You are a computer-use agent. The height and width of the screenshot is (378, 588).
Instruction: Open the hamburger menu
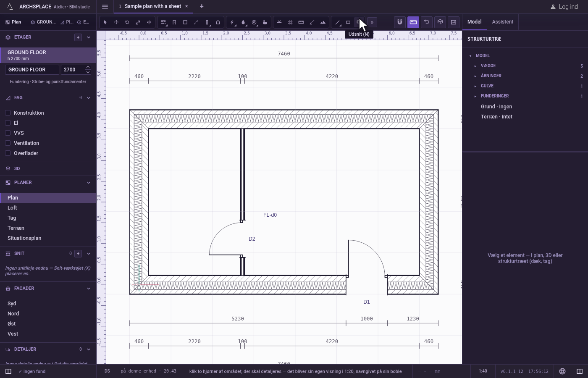(x=105, y=6)
